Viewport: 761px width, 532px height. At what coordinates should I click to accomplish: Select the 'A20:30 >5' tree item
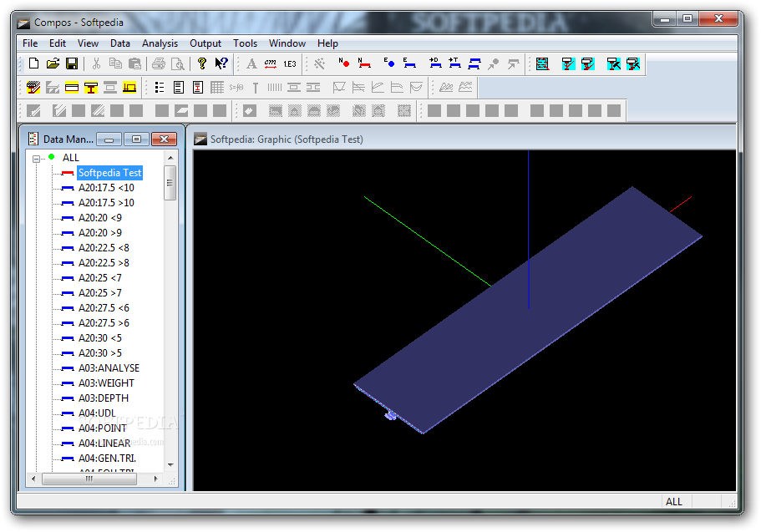(100, 353)
